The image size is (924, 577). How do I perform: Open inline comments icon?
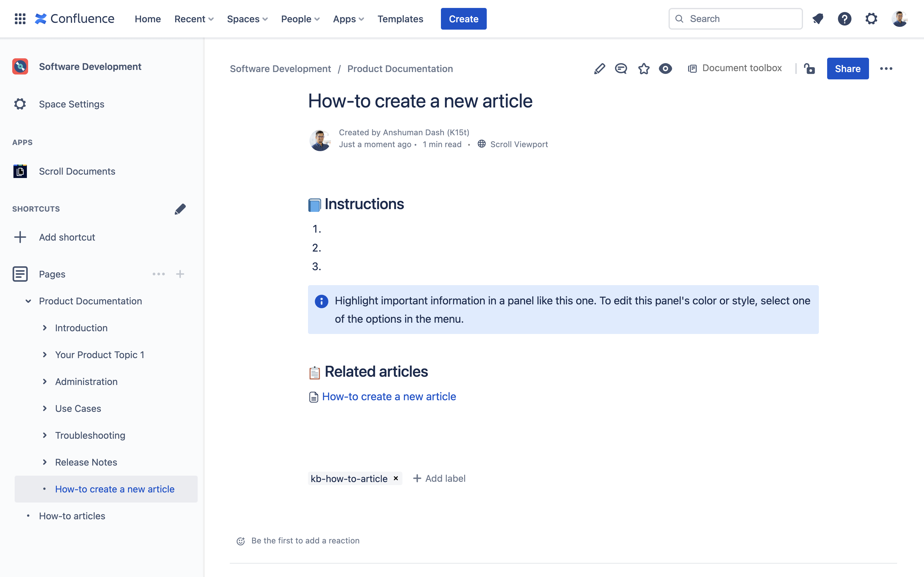point(621,69)
